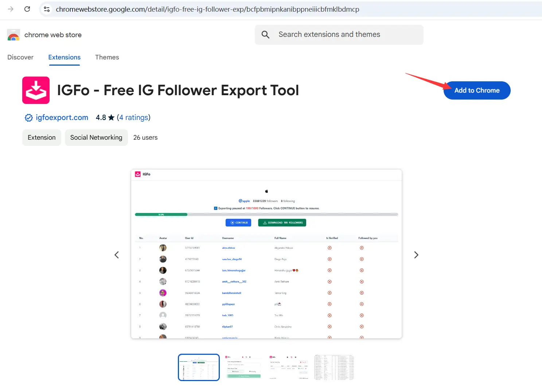Click the 26 users text
Screen dimensions: 542x392
[145, 137]
